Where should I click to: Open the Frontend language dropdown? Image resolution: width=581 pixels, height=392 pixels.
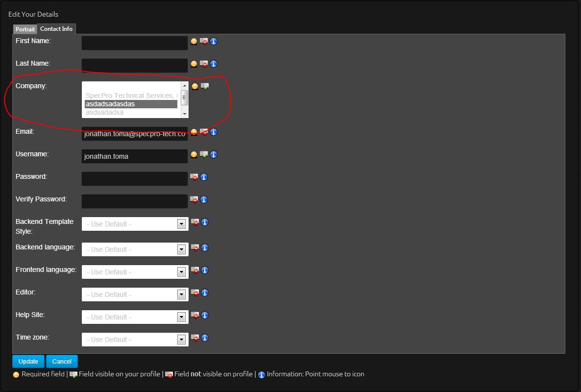coord(135,272)
